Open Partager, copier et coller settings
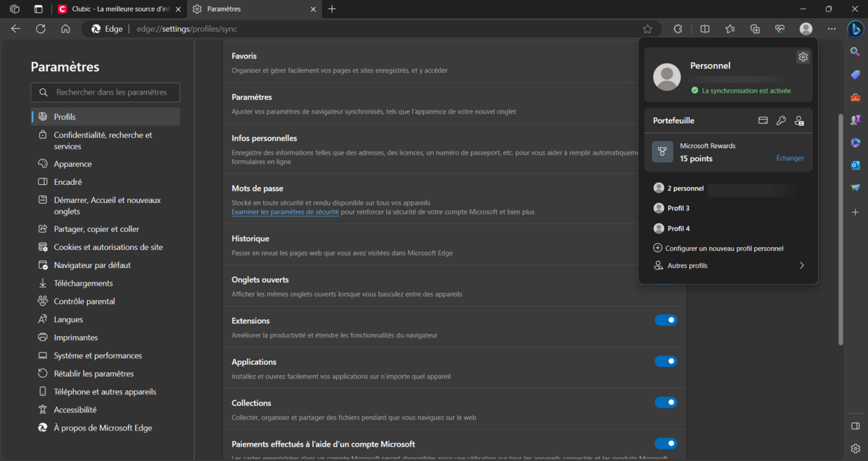This screenshot has width=868, height=461. click(106, 229)
